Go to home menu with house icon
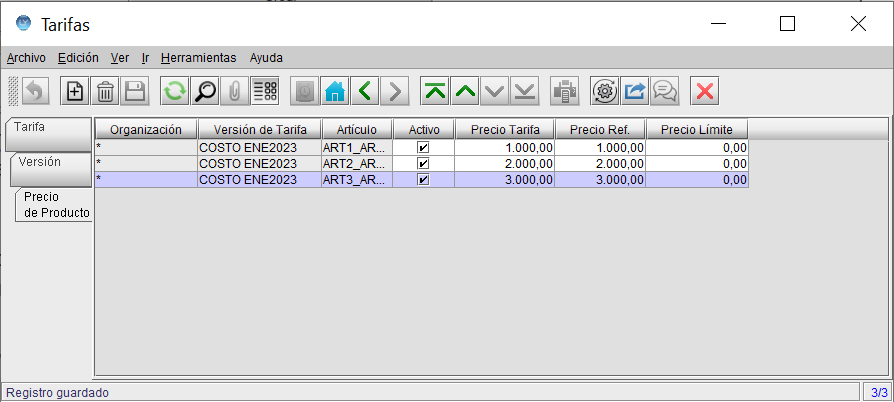The image size is (894, 402). pos(335,91)
